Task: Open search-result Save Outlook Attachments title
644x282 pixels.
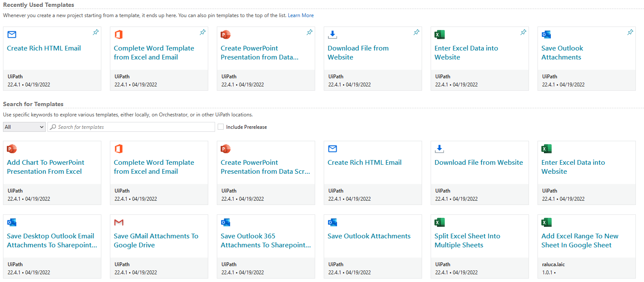Action: pyautogui.click(x=369, y=236)
